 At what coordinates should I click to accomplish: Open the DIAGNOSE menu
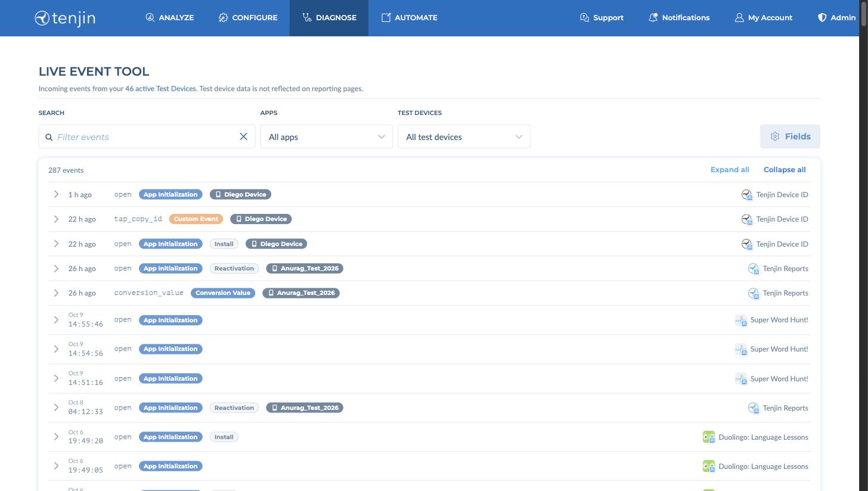[329, 18]
